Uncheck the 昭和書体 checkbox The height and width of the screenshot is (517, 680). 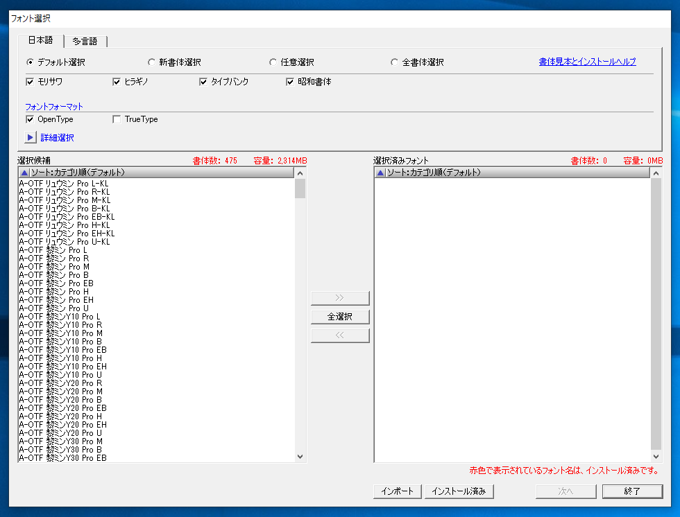[290, 82]
